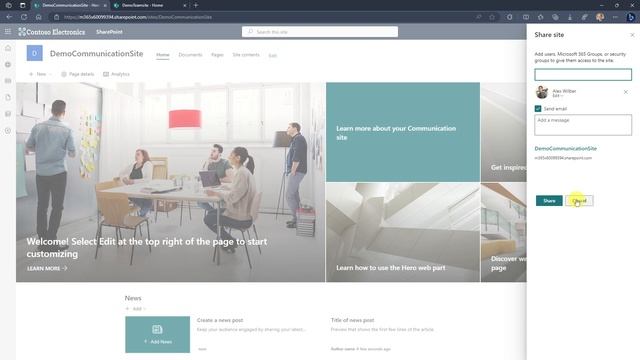The image size is (640, 360).
Task: Uncheck the Send email checkbox
Action: (x=538, y=109)
